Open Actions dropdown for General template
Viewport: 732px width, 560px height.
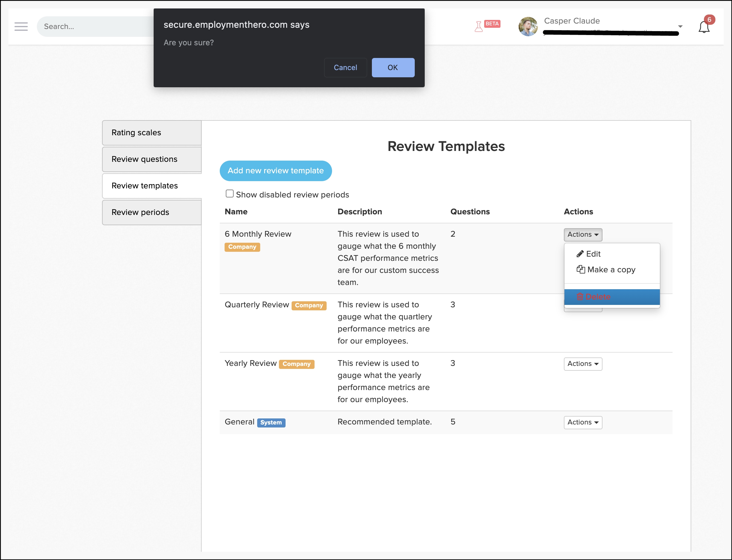tap(583, 422)
